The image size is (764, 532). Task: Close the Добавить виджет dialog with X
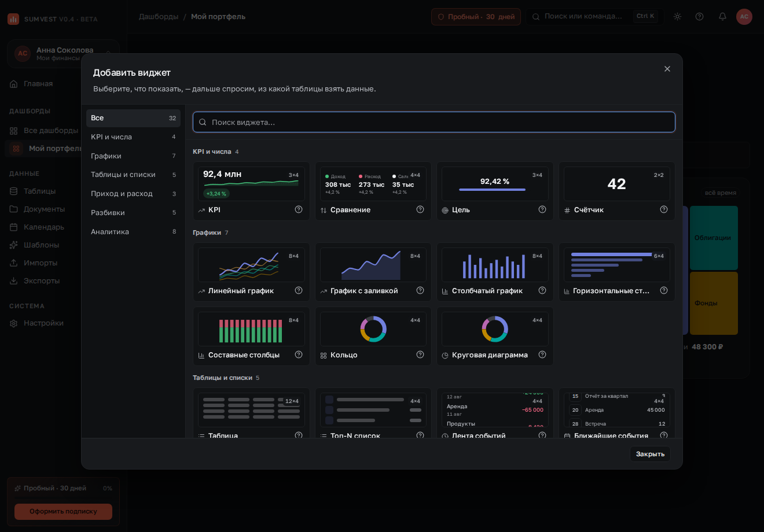667,69
